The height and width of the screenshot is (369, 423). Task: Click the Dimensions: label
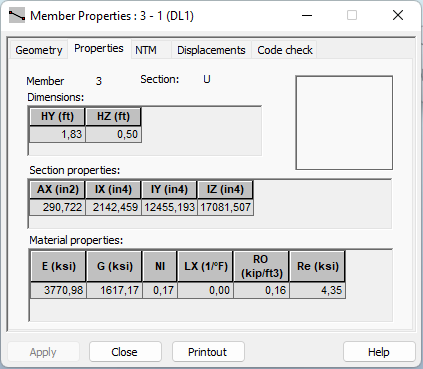pos(56,97)
